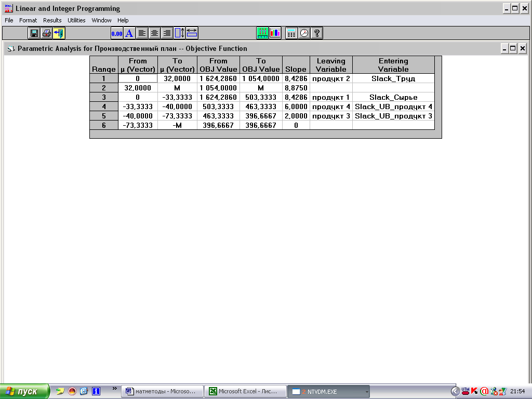532x399 pixels.
Task: Open the Results menu
Action: click(x=52, y=20)
